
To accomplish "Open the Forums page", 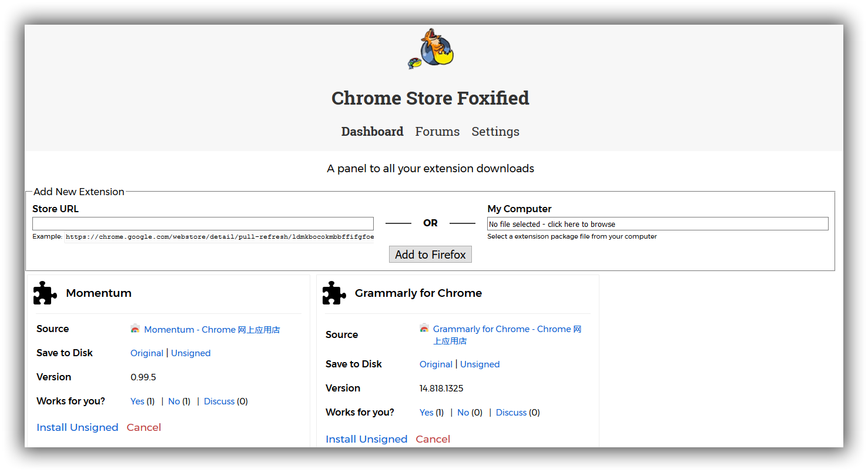I will click(437, 131).
